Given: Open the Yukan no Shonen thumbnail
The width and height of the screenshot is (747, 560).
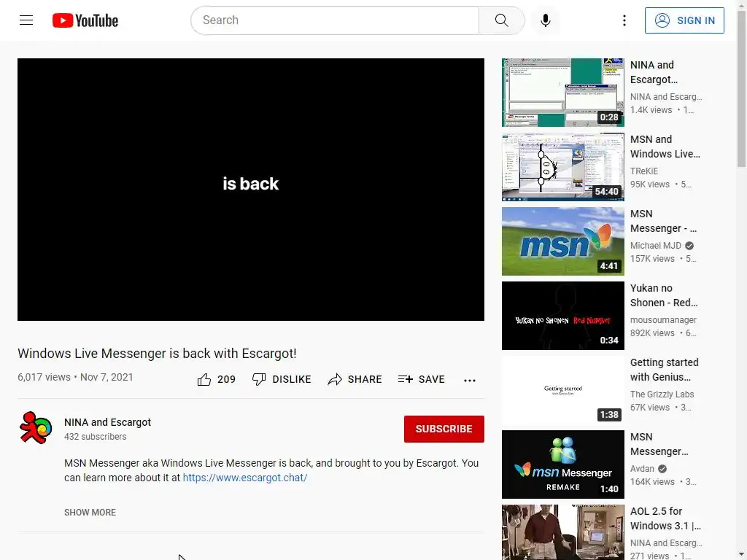Looking at the screenshot, I should (562, 315).
